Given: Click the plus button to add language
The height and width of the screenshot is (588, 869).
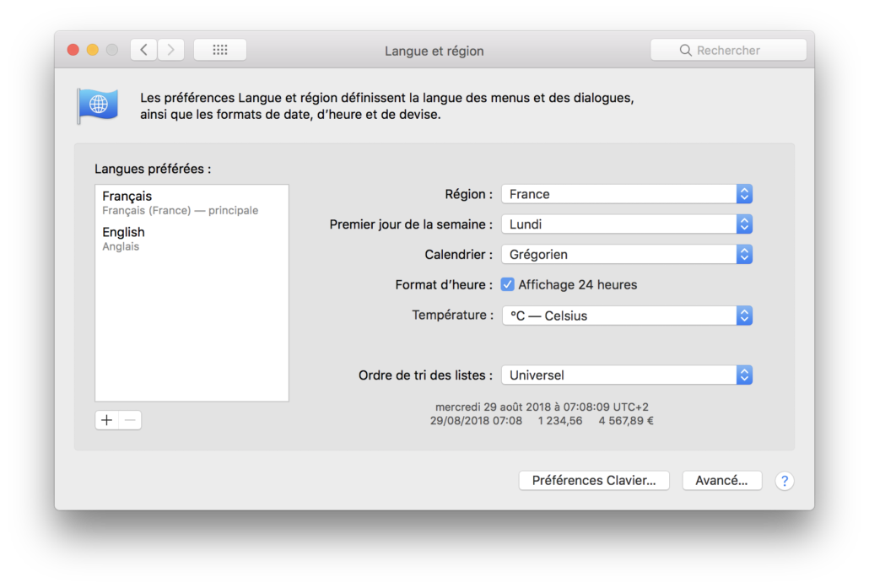Looking at the screenshot, I should click(x=106, y=420).
